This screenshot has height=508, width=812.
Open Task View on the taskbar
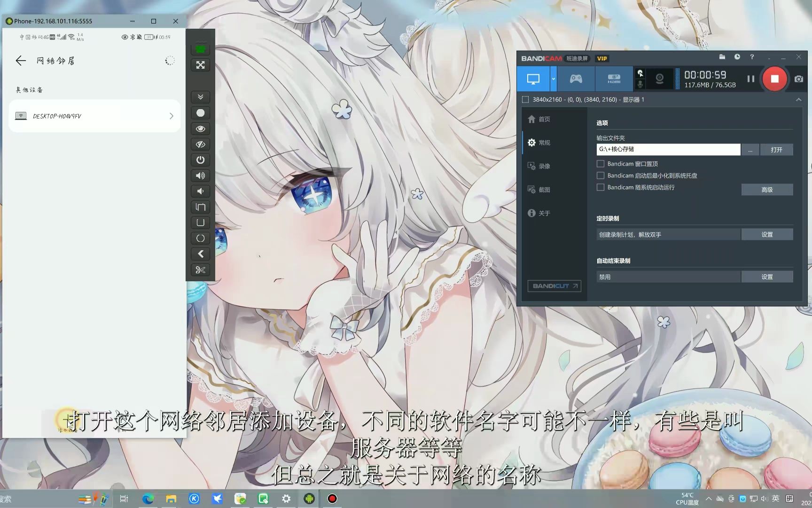[124, 499]
